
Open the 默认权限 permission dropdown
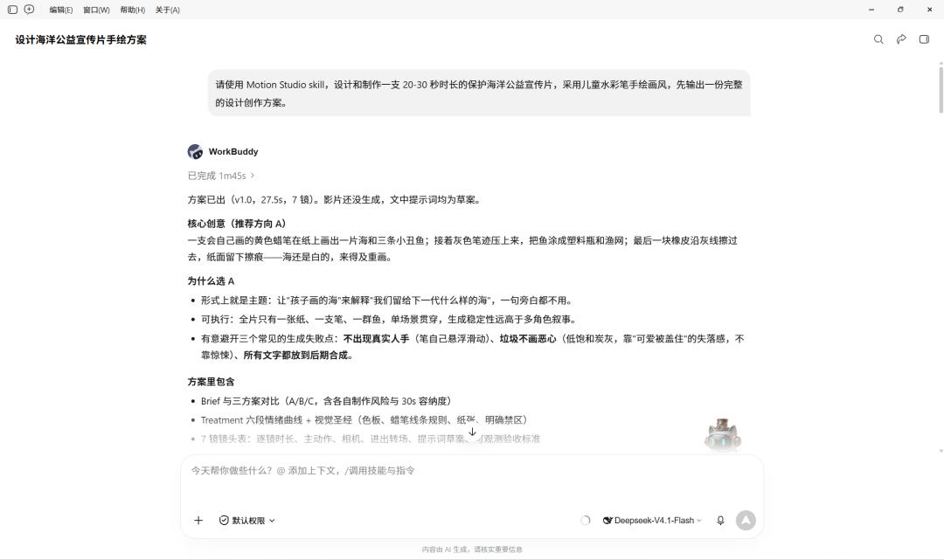tap(246, 521)
